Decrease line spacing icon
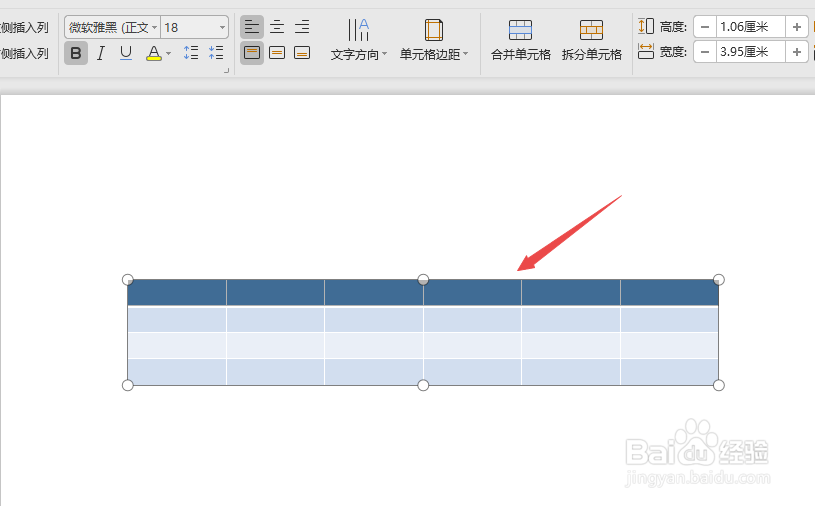This screenshot has width=815, height=506. 216,52
